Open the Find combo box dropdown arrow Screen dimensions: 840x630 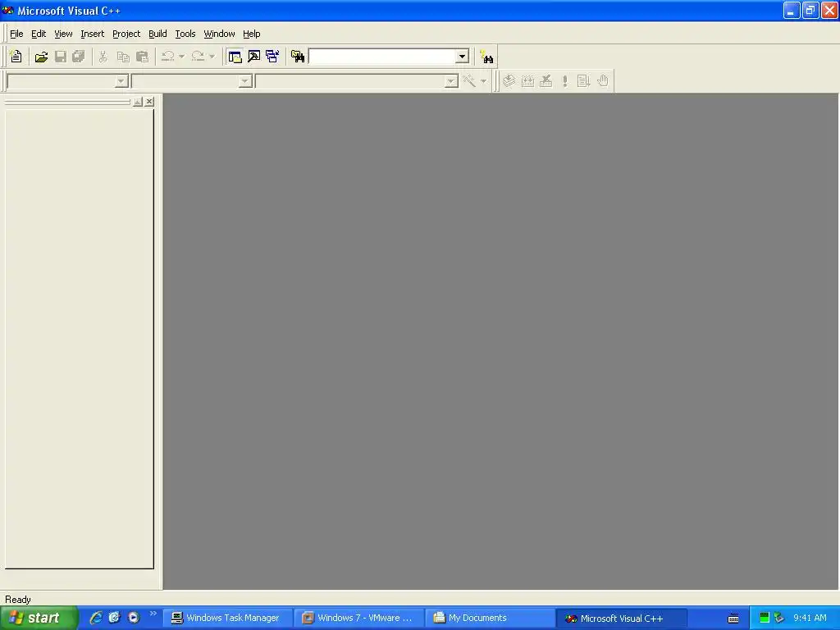(x=463, y=57)
